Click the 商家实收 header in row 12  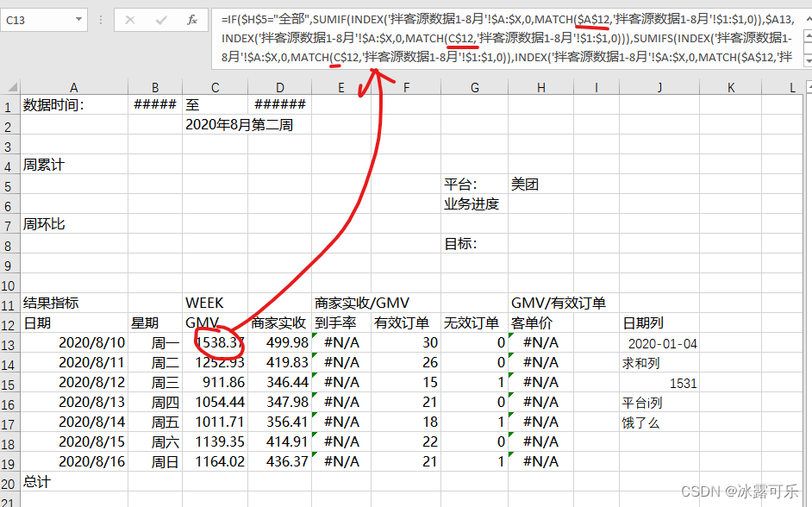click(278, 323)
